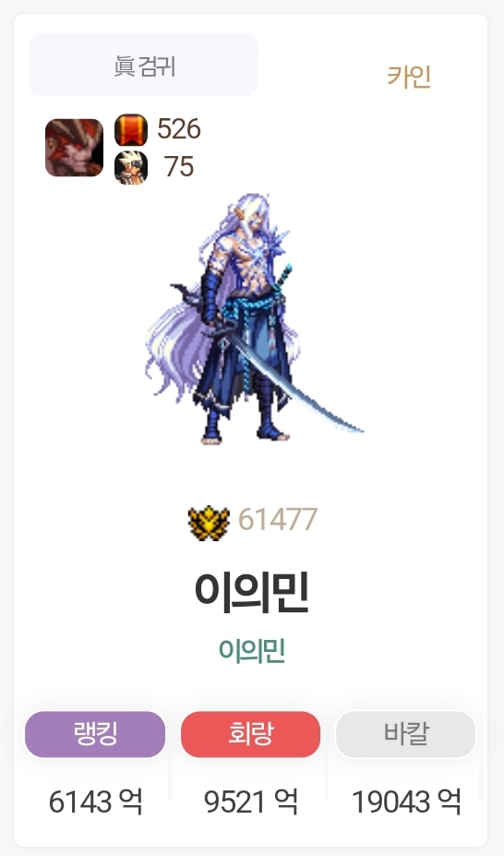The height and width of the screenshot is (856, 504).
Task: Select the 19043 억 damage value
Action: pos(407,802)
